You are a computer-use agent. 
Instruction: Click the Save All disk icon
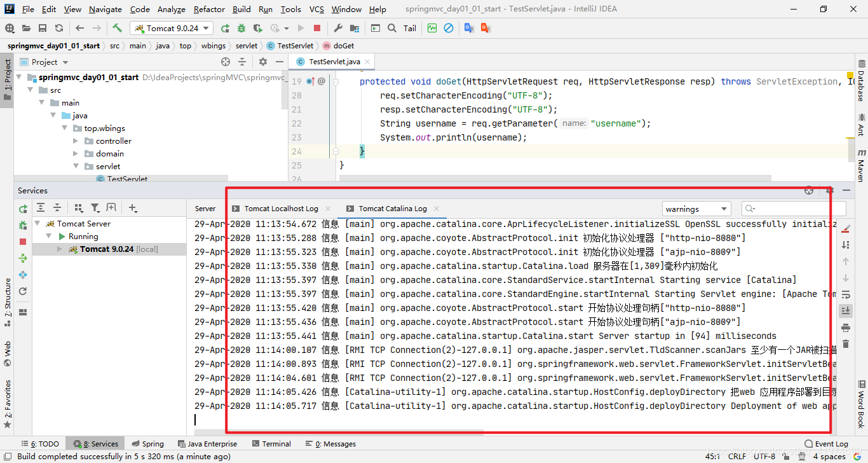(43, 28)
